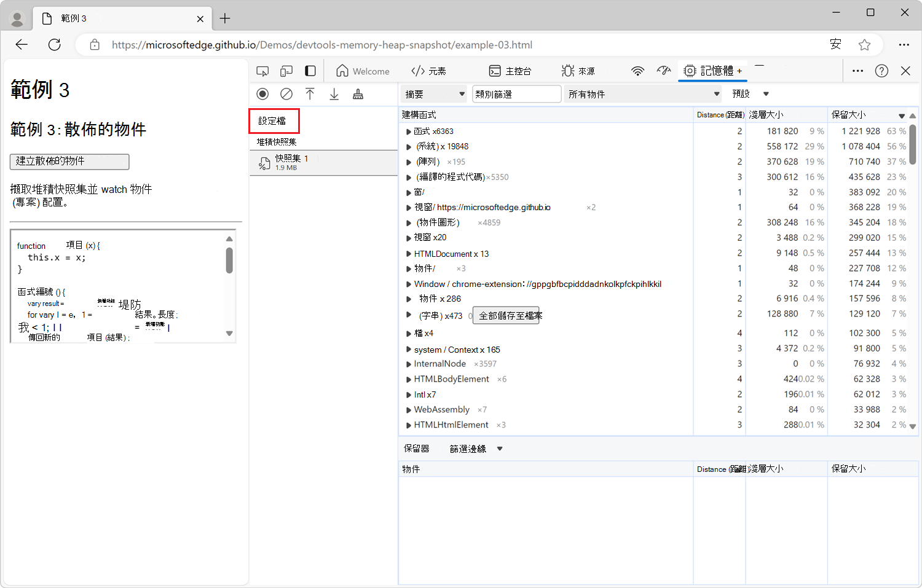922x588 pixels.
Task: Select the 快照集 1 heap snapshot
Action: (x=324, y=163)
